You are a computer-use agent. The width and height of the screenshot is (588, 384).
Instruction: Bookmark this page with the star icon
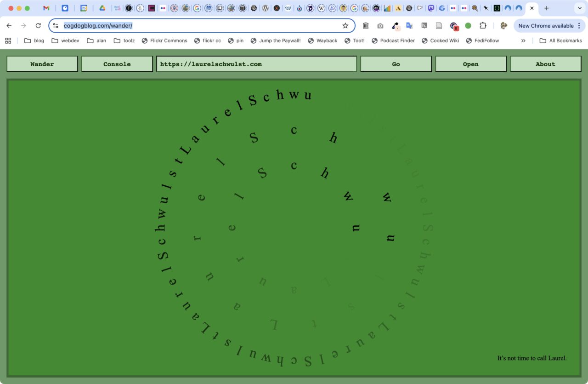(x=345, y=26)
